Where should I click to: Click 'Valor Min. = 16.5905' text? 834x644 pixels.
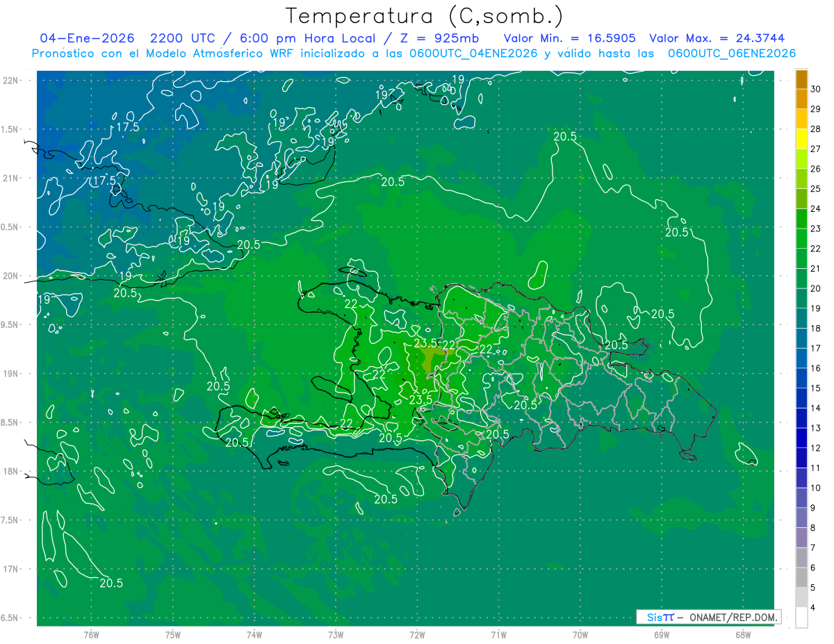click(570, 38)
